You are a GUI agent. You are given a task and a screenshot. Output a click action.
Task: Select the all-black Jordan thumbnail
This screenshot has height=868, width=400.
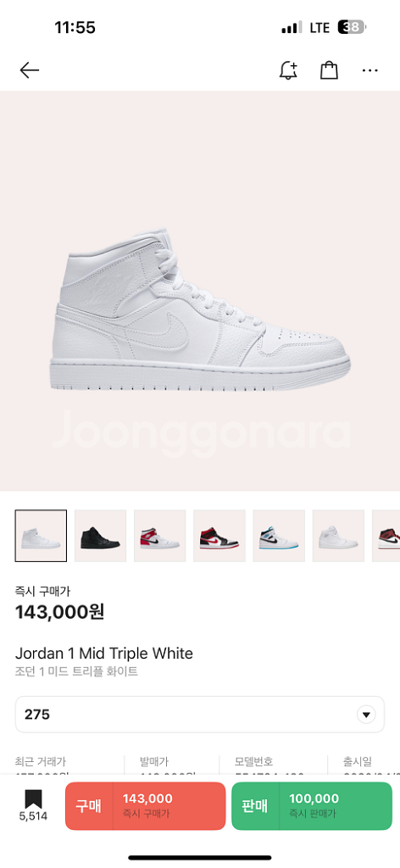[100, 536]
